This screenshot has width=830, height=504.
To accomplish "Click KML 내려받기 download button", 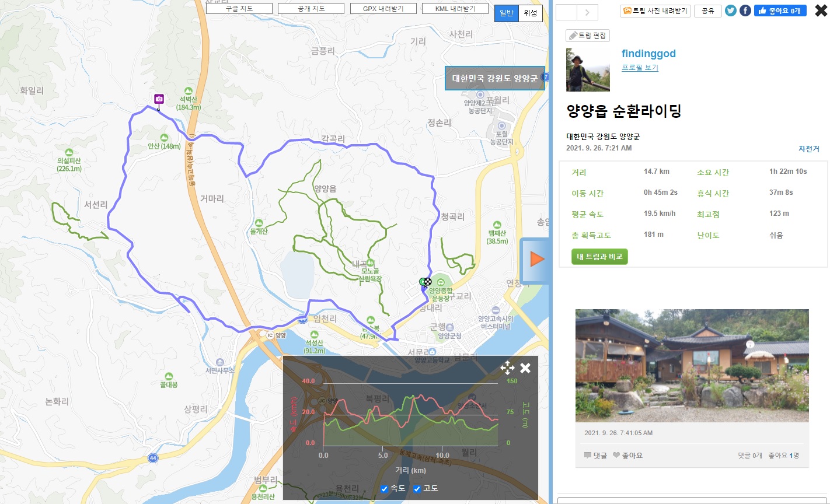I will click(x=455, y=9).
